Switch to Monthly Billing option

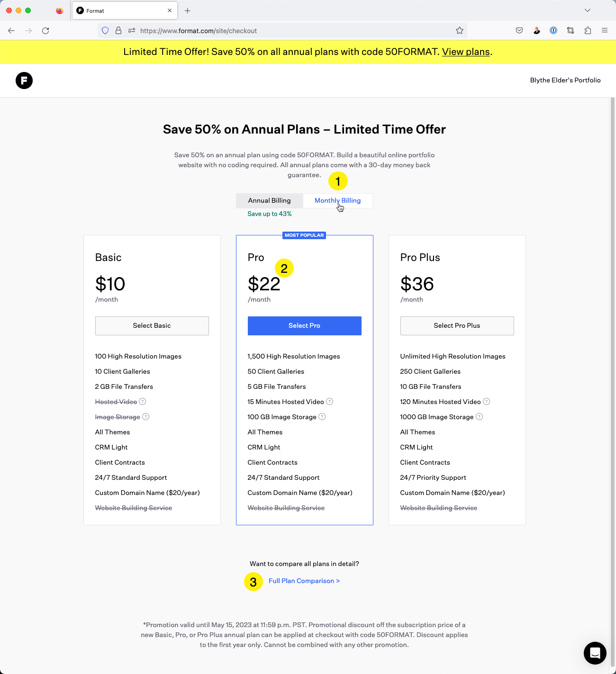338,201
